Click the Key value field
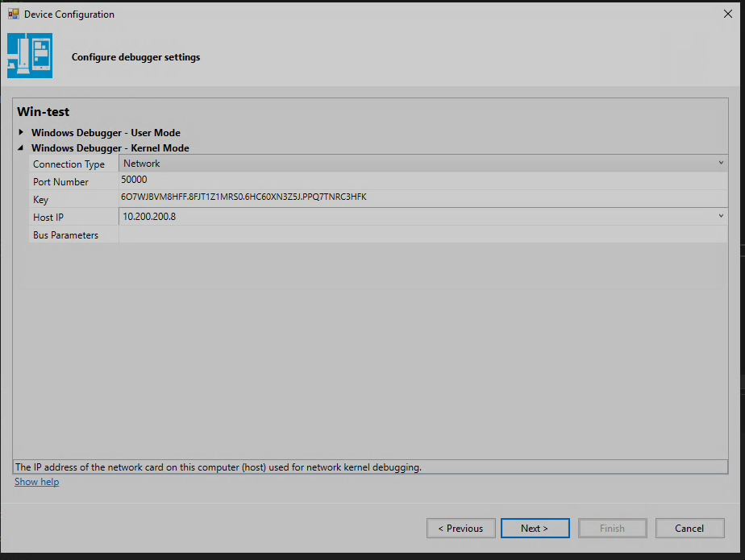This screenshot has height=560, width=745. click(422, 197)
